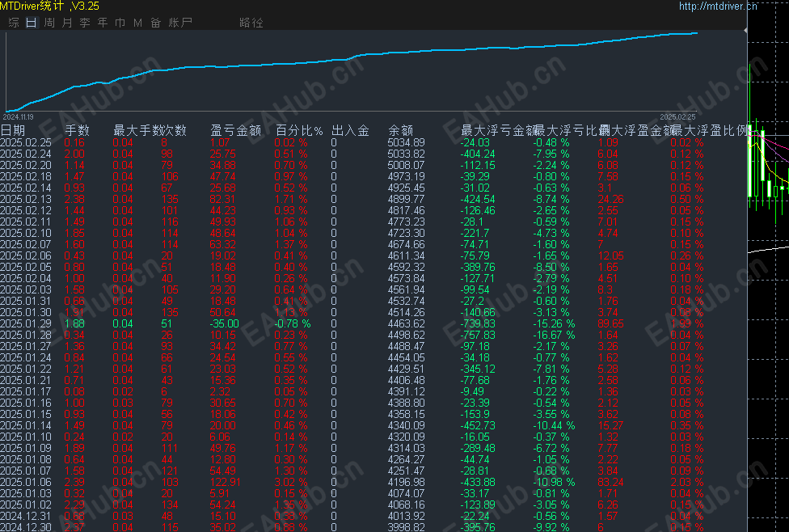Click drawdown -221.7 in 2025.02.10 row

pos(475,234)
